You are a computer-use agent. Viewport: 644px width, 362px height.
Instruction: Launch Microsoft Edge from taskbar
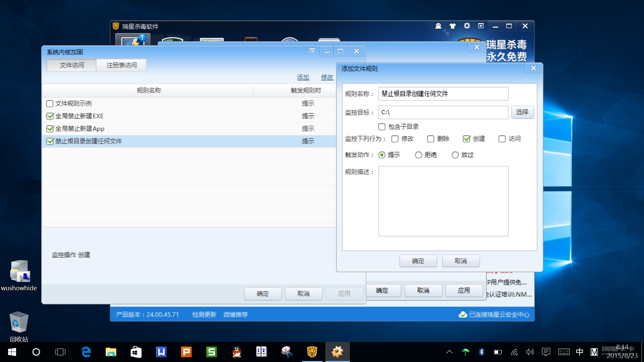[x=86, y=352]
